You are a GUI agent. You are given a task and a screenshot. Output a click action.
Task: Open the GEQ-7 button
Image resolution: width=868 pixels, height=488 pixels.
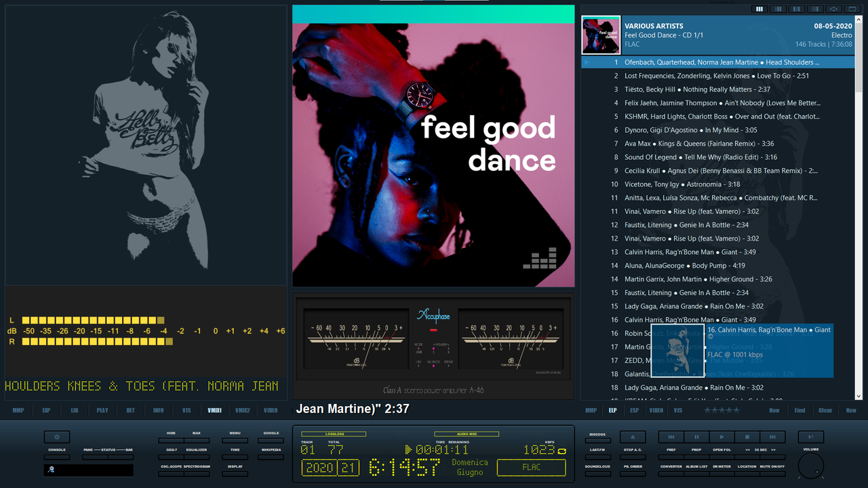pos(171,457)
